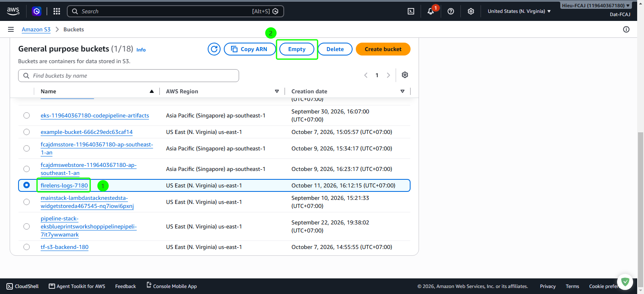The width and height of the screenshot is (644, 294).
Task: Open the Info link beside General purpose buckets
Action: pyautogui.click(x=141, y=50)
